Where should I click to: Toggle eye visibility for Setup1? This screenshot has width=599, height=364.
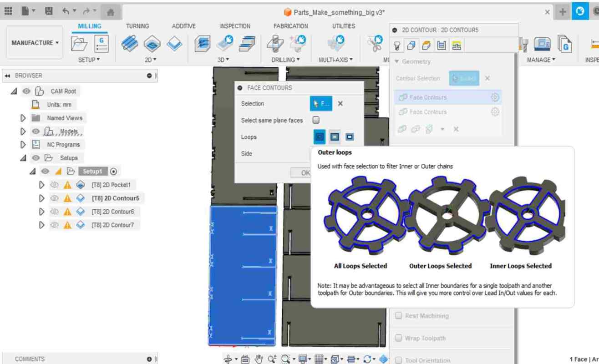click(x=45, y=172)
